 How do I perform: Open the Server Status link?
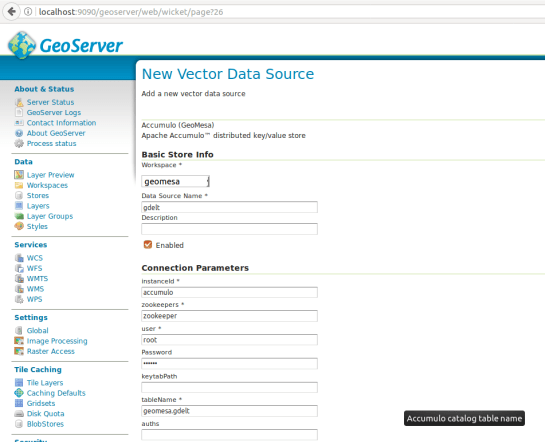50,102
